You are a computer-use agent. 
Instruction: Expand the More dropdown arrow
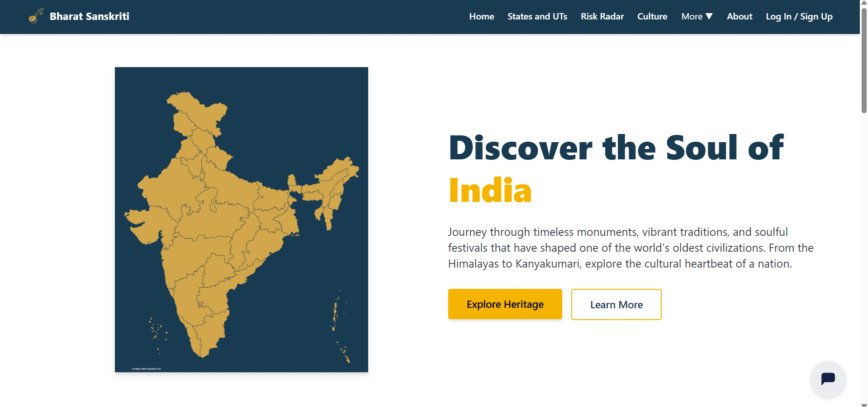[709, 16]
